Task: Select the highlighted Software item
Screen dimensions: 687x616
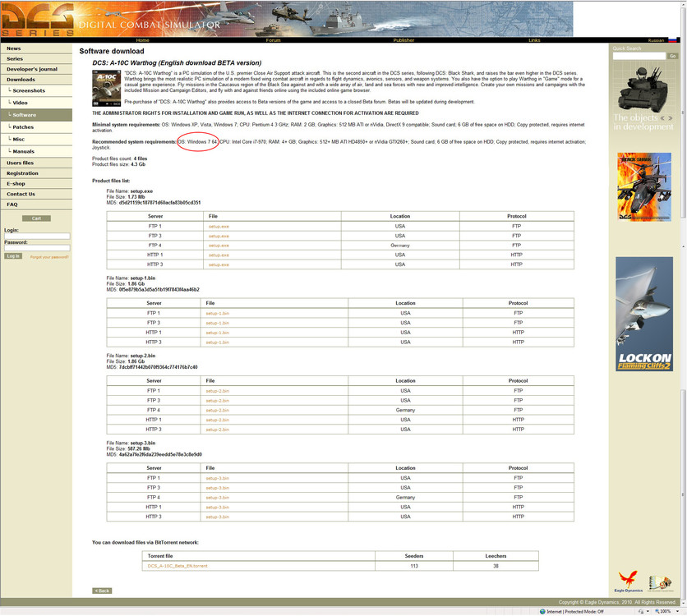Action: (36, 115)
